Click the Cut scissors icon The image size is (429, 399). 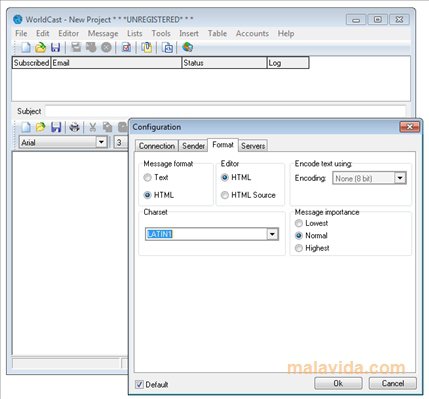92,127
